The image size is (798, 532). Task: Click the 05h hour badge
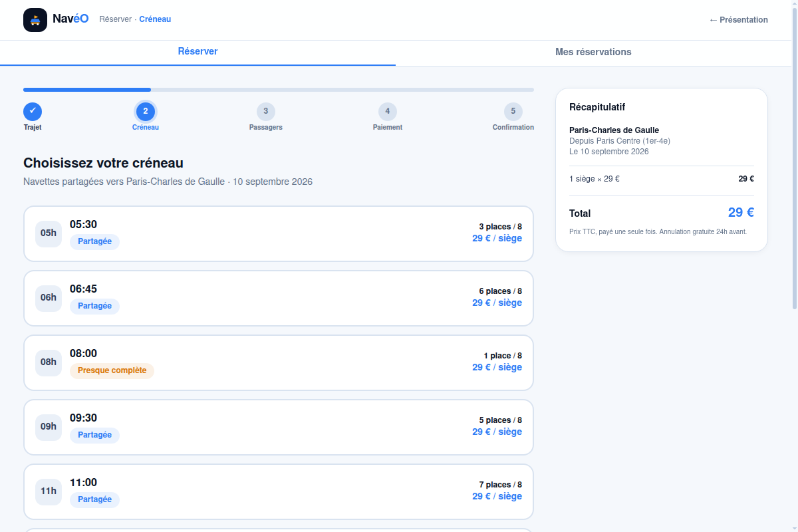pos(49,233)
